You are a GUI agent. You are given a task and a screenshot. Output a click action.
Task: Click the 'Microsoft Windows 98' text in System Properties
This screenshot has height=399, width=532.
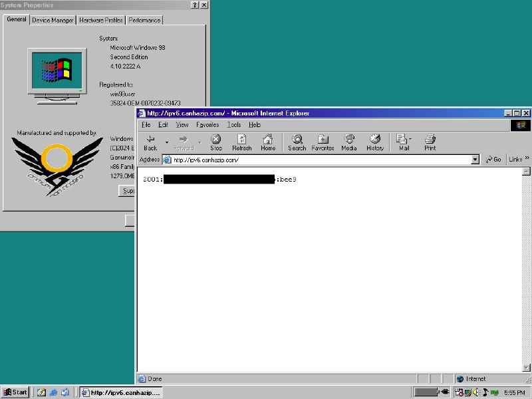tap(138, 48)
